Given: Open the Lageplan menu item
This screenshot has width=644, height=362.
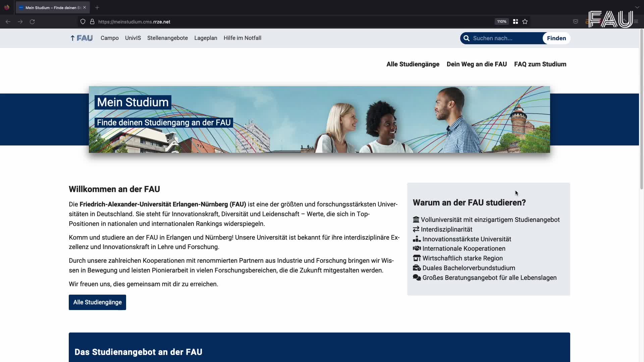Looking at the screenshot, I should pyautogui.click(x=206, y=38).
